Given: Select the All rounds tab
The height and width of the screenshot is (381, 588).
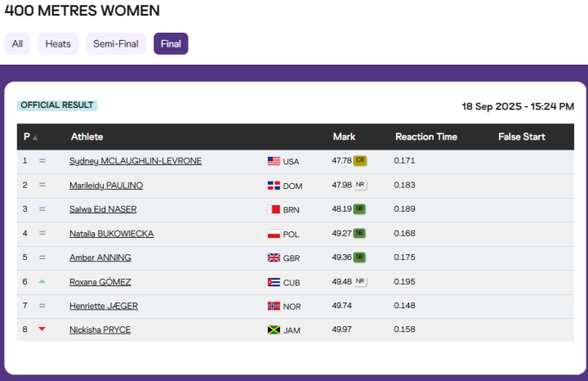Looking at the screenshot, I should tap(17, 43).
